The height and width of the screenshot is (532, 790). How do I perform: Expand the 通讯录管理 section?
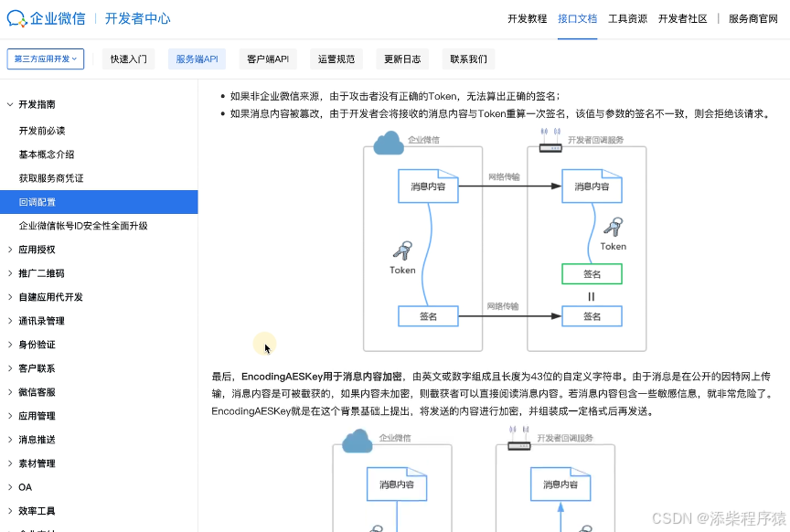10,321
